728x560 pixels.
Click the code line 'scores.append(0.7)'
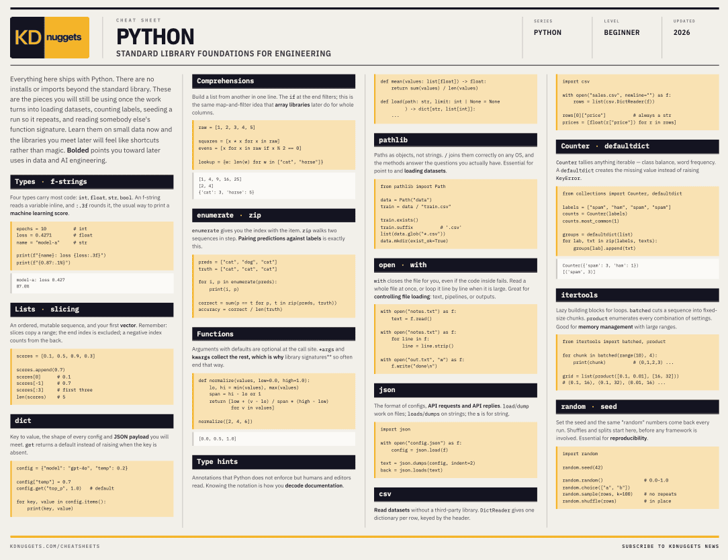tap(41, 369)
